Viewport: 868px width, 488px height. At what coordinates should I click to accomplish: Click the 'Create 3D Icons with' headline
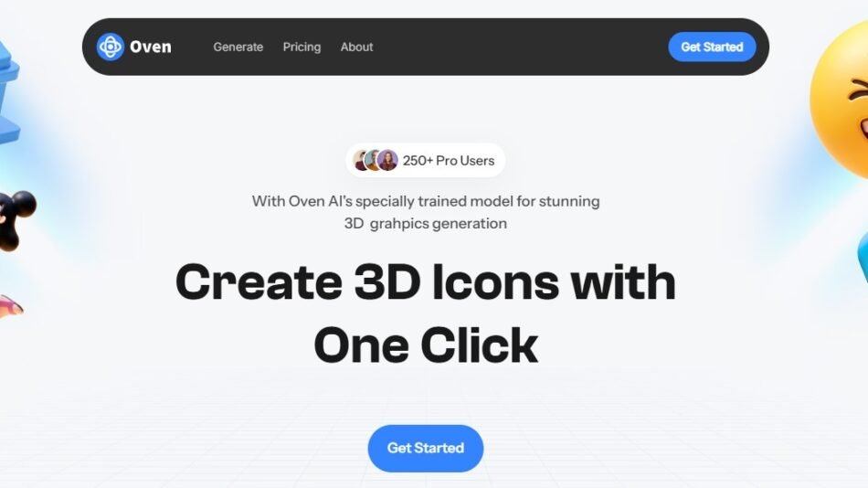point(426,282)
